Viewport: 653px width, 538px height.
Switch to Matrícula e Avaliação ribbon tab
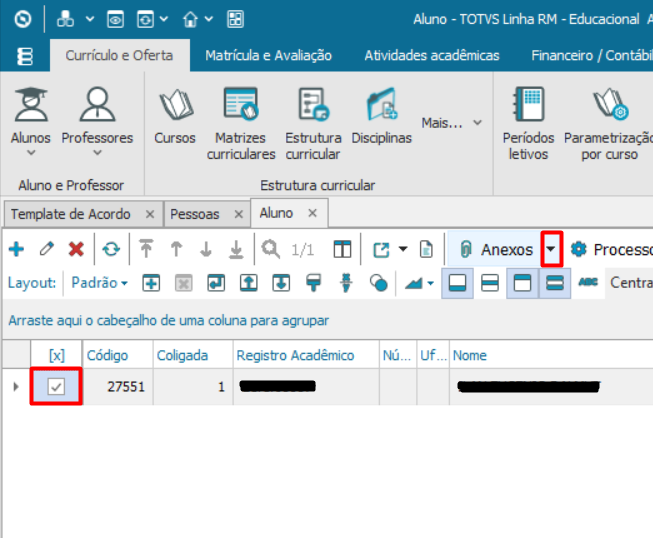pos(268,56)
